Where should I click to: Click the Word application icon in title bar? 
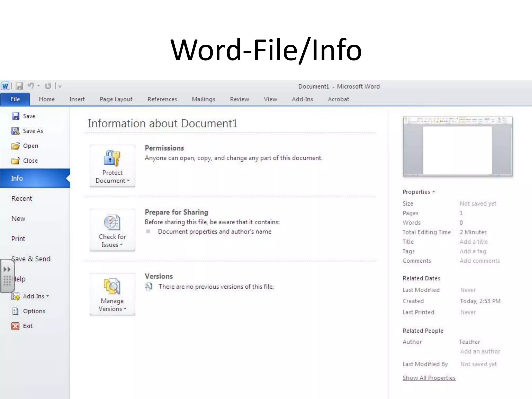pos(5,86)
